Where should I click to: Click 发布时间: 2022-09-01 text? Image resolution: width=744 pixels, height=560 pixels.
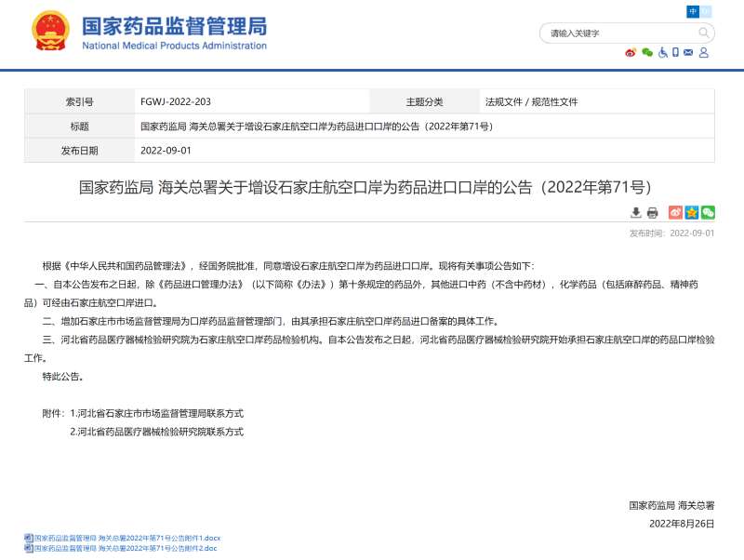click(x=671, y=233)
